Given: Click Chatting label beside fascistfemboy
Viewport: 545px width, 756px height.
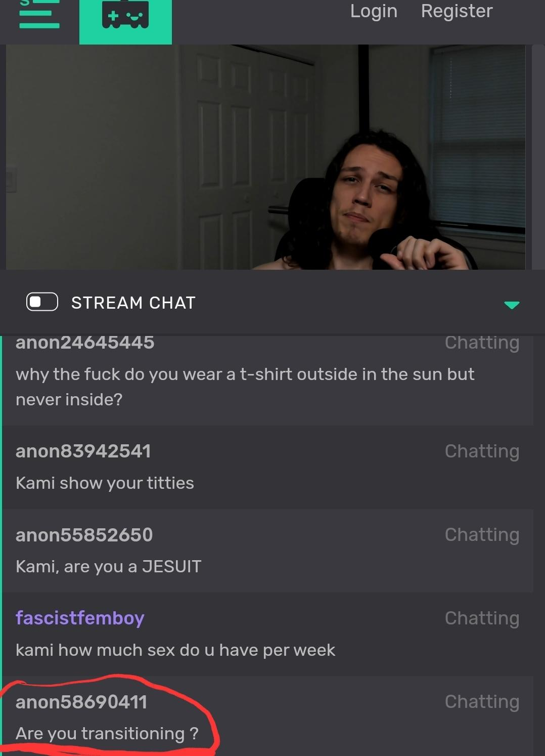Looking at the screenshot, I should point(482,618).
